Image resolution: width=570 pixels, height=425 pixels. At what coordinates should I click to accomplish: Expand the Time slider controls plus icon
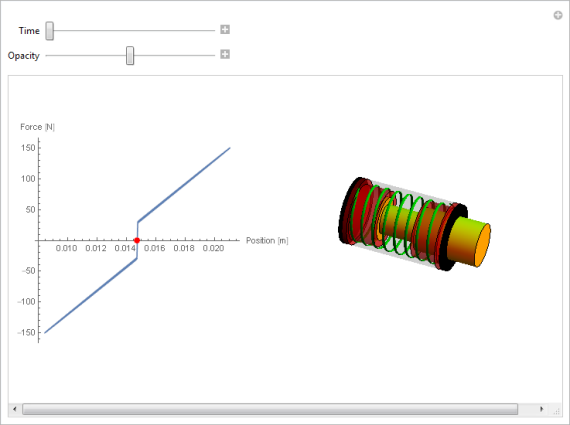(x=225, y=30)
